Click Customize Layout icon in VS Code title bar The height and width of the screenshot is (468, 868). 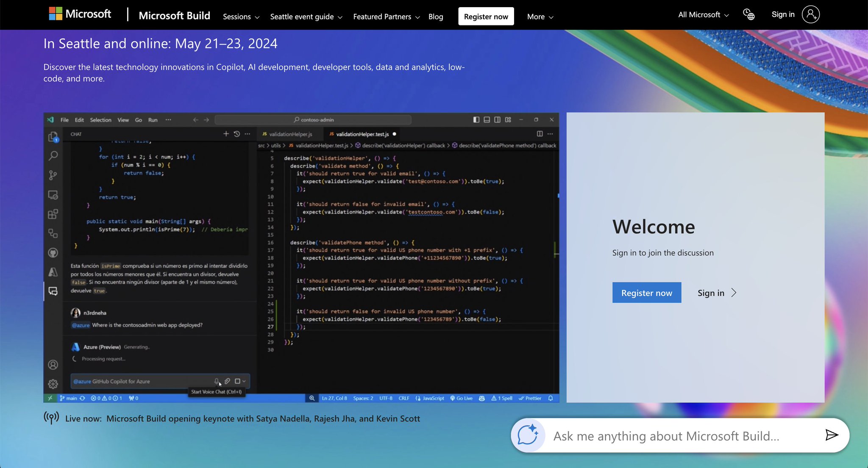point(508,120)
